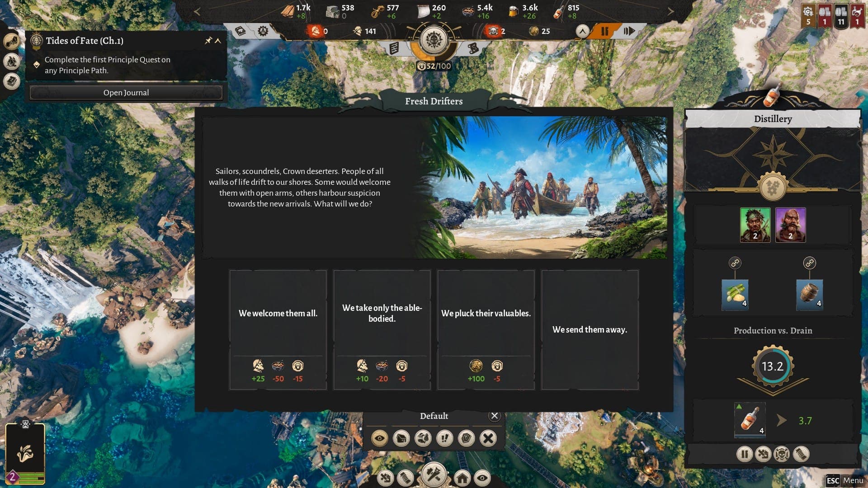The image size is (868, 488).
Task: Open the codex book icon in the top bar
Action: tap(241, 31)
